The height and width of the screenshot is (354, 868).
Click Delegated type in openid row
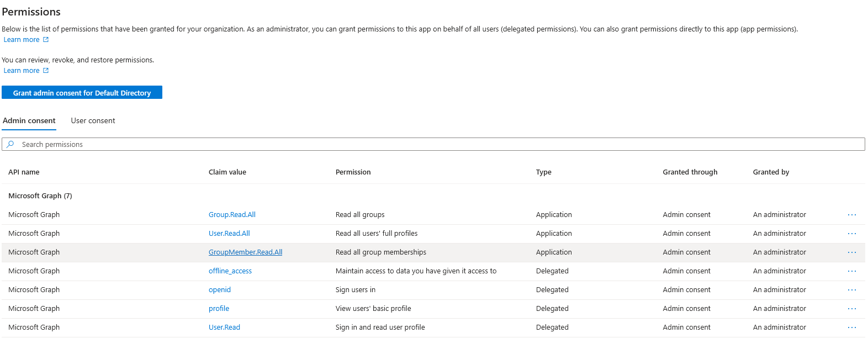pyautogui.click(x=552, y=290)
